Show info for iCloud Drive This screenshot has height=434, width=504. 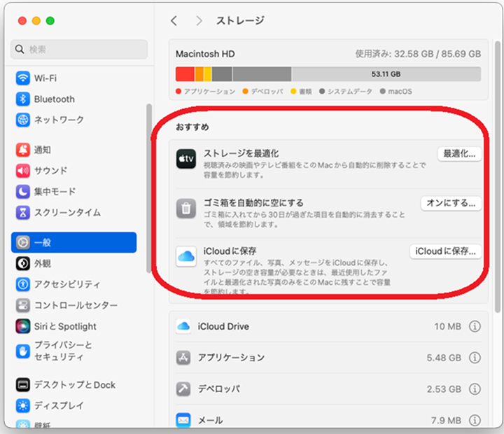[475, 326]
